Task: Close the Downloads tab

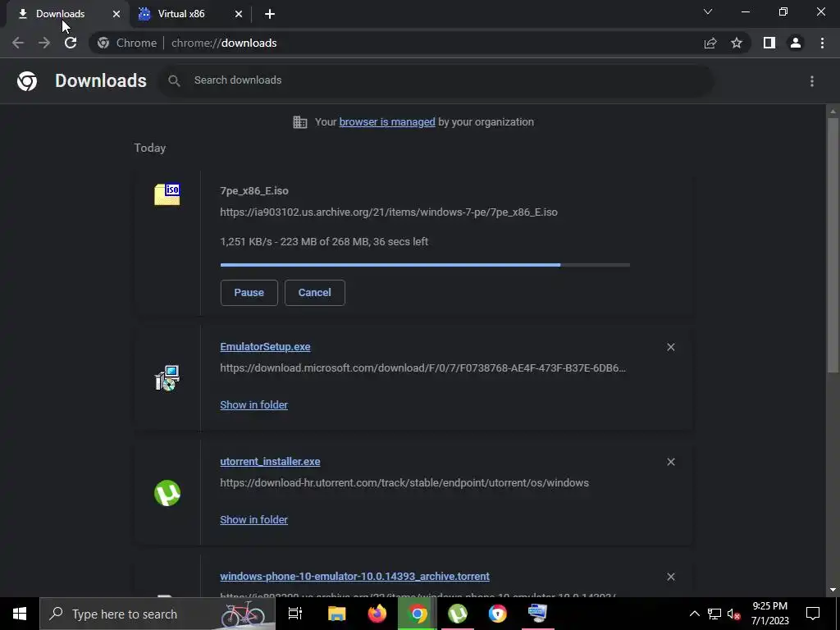Action: [116, 14]
